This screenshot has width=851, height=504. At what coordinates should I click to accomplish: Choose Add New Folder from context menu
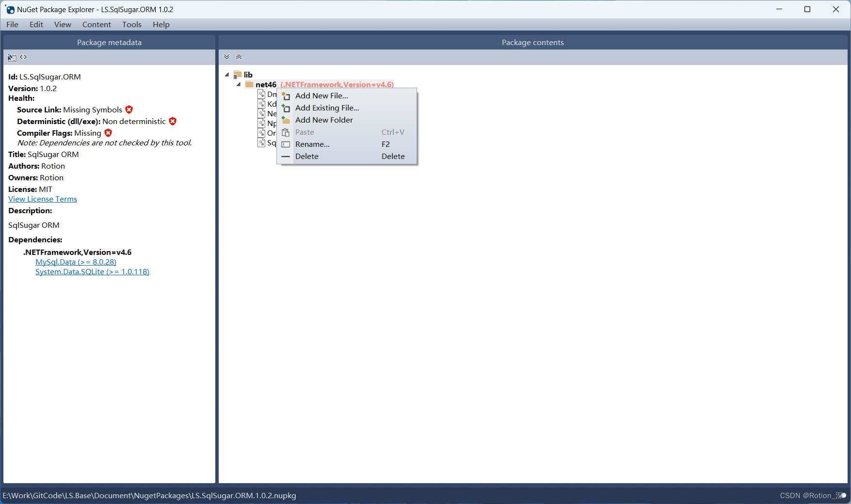click(324, 120)
